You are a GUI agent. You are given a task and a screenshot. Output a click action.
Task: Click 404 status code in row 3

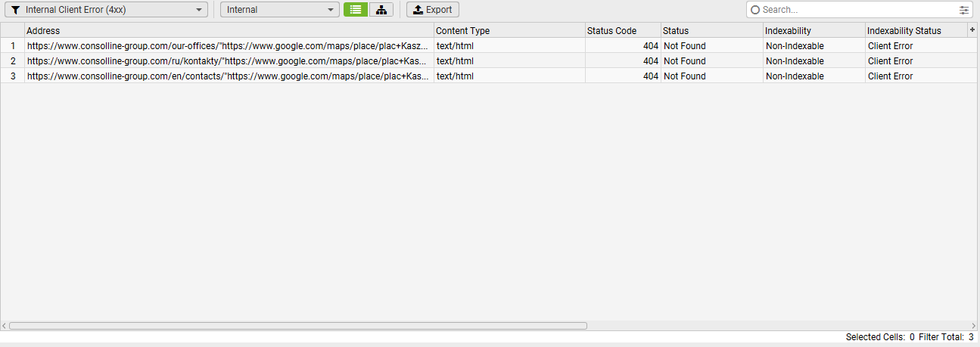pyautogui.click(x=623, y=76)
